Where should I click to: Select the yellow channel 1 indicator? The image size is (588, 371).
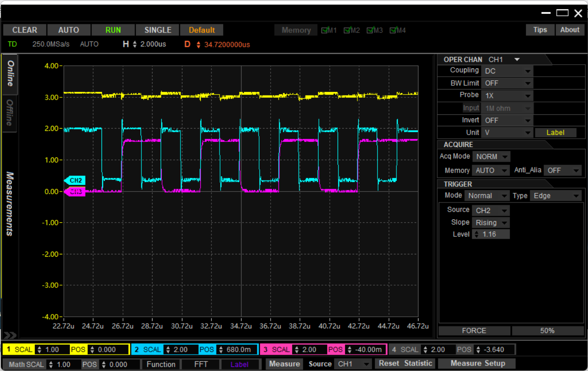[9, 349]
